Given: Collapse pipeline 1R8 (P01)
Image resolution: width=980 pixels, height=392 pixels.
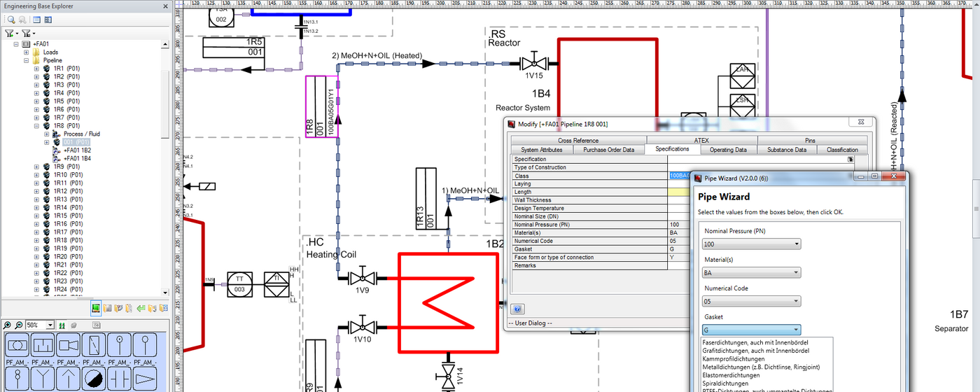Looking at the screenshot, I should (36, 126).
